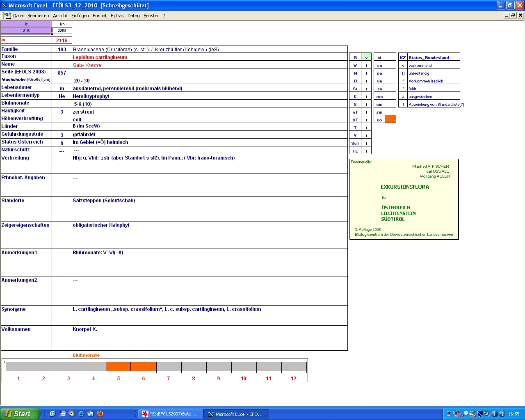Click the speaker volume tray icon
525x420 pixels.
[x=487, y=414]
